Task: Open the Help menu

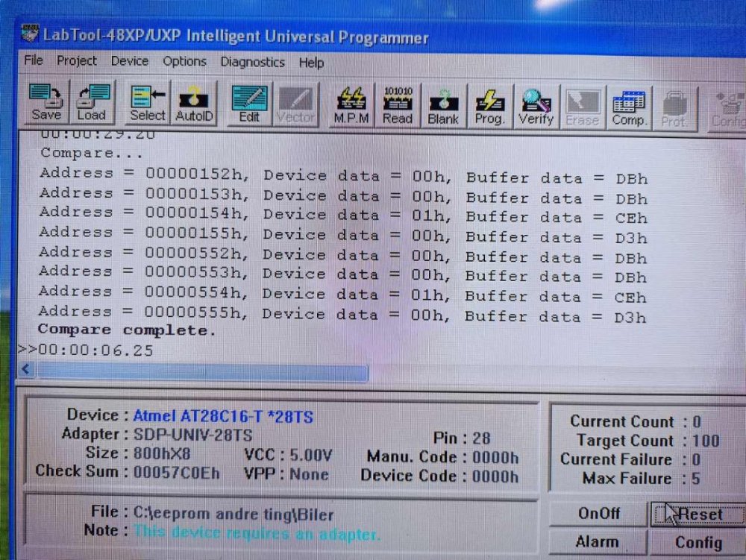Action: (x=311, y=63)
